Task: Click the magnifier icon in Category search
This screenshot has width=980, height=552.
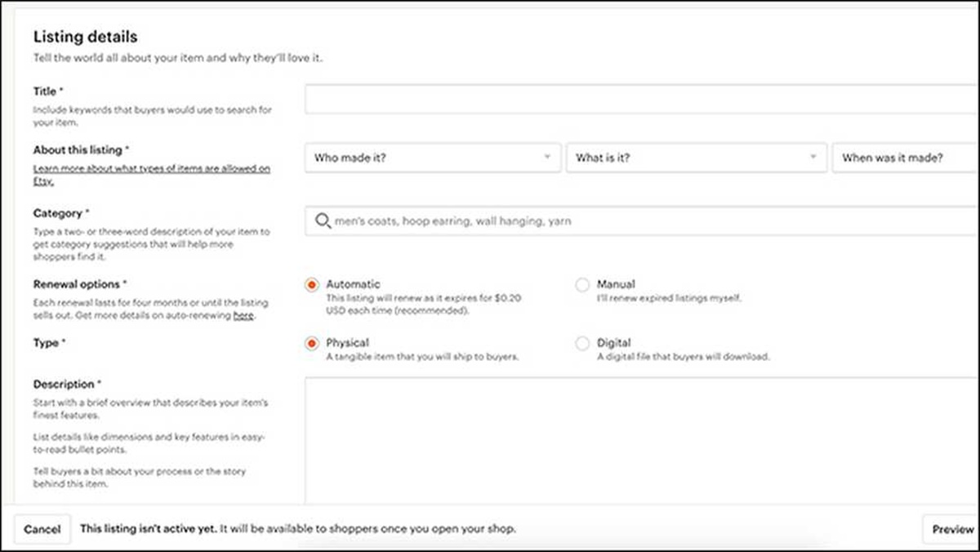Action: click(323, 221)
